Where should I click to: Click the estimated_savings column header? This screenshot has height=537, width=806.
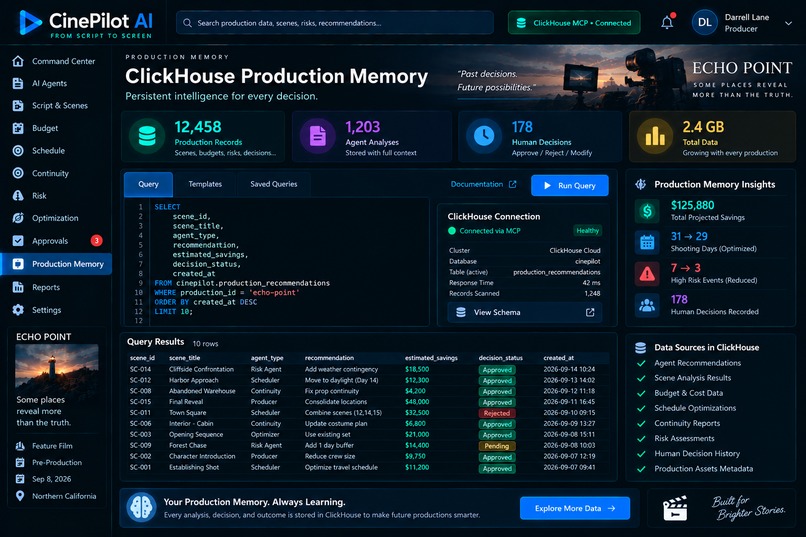click(x=431, y=358)
